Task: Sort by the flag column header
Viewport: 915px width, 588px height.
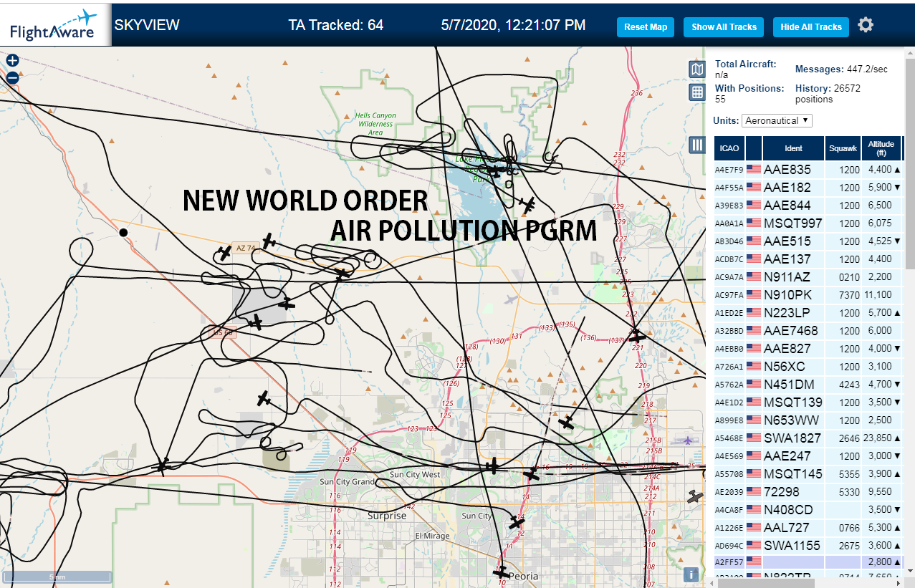Action: pos(754,148)
